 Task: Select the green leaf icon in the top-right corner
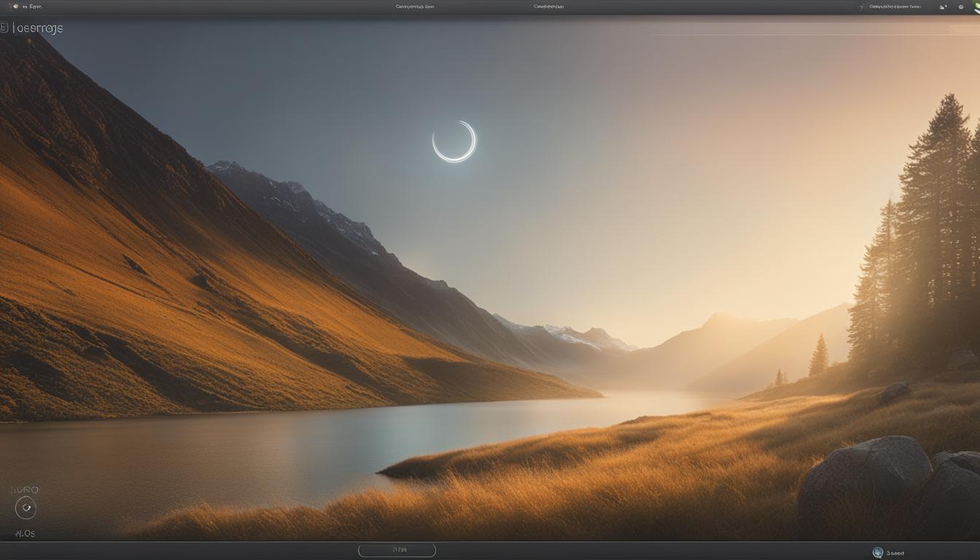click(976, 6)
